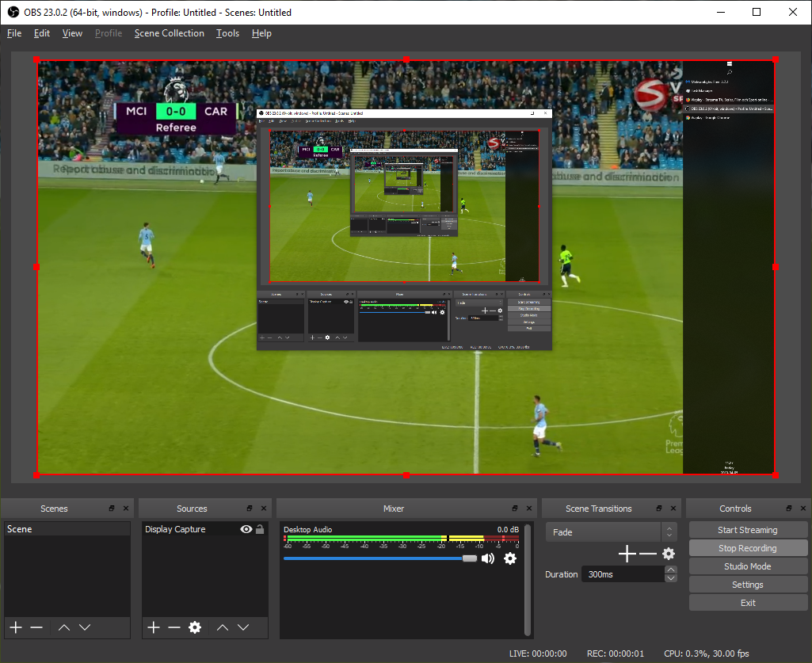Add a scene transition with plus icon

point(627,554)
